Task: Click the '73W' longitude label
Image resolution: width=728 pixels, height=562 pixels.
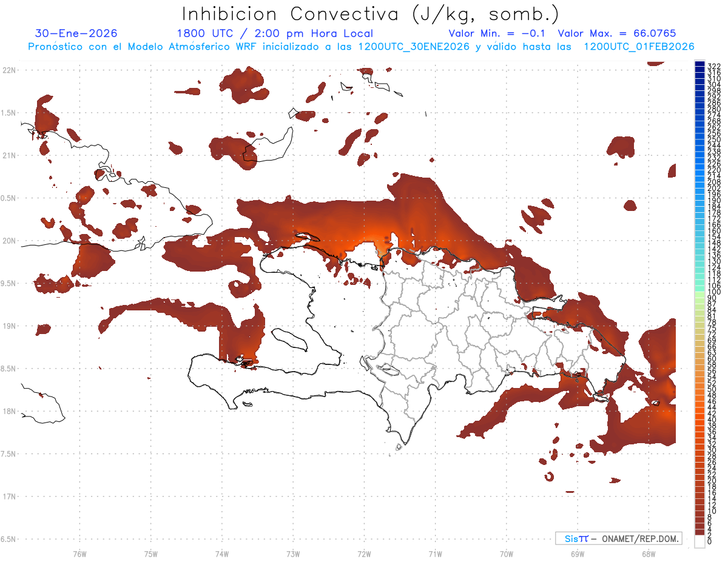Action: point(293,554)
